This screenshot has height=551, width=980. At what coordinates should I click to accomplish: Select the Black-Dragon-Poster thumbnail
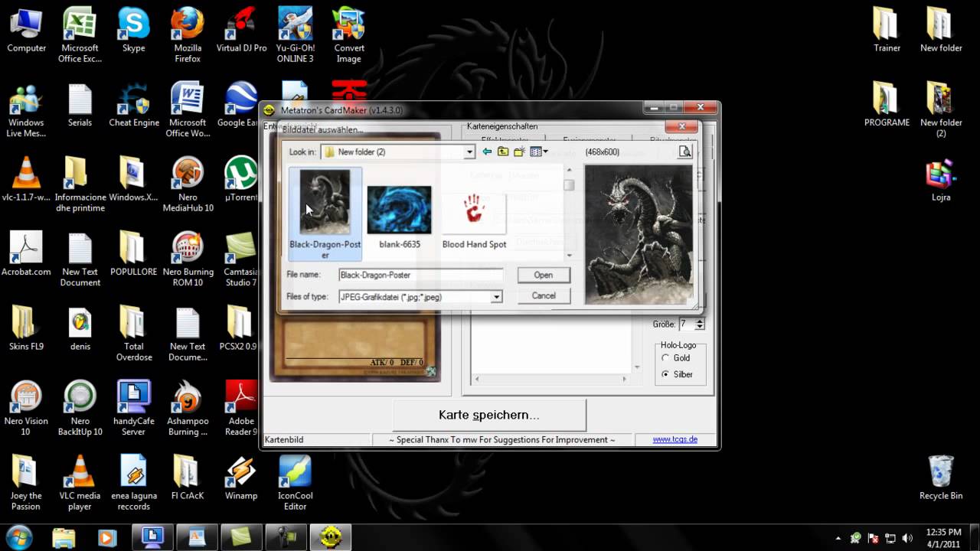(x=325, y=214)
